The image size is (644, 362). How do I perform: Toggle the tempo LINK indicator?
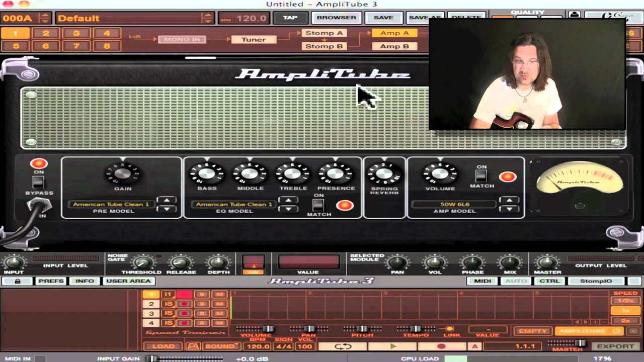pos(450,329)
